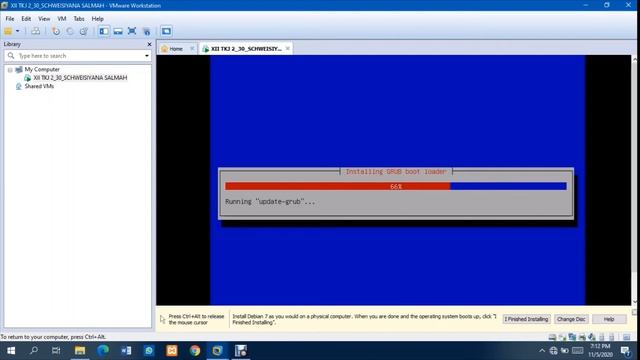Enter full screen mode
The width and height of the screenshot is (640, 360).
pyautogui.click(x=132, y=31)
